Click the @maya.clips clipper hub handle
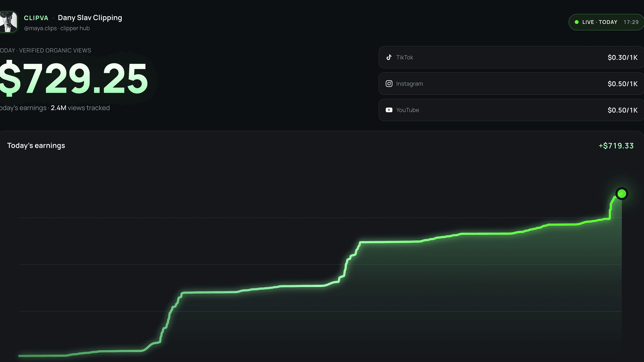 [x=57, y=28]
